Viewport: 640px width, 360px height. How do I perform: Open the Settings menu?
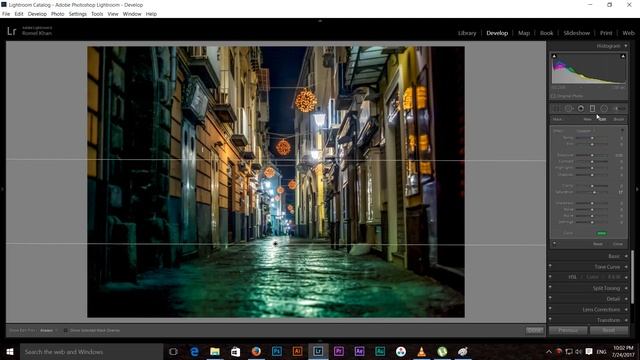pyautogui.click(x=78, y=14)
